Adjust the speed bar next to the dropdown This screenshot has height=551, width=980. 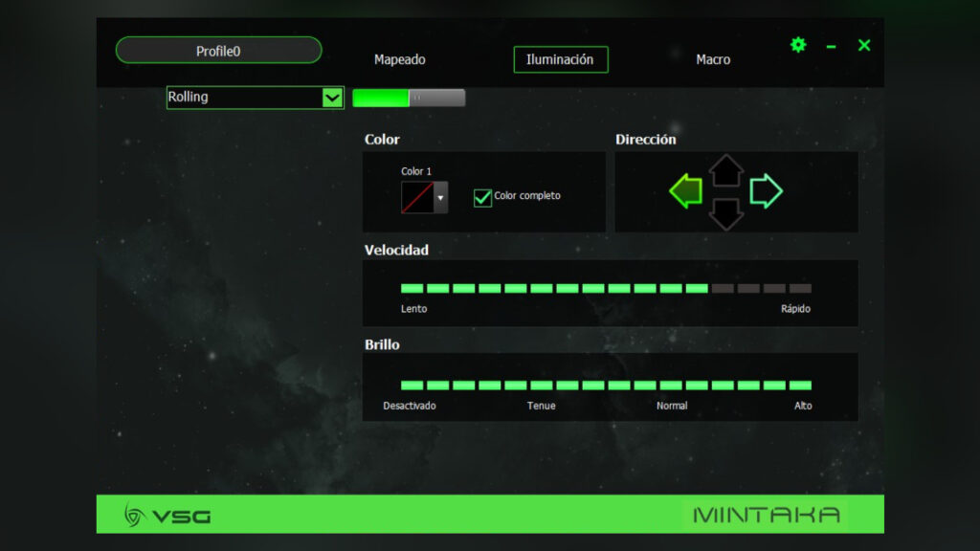[x=409, y=97]
